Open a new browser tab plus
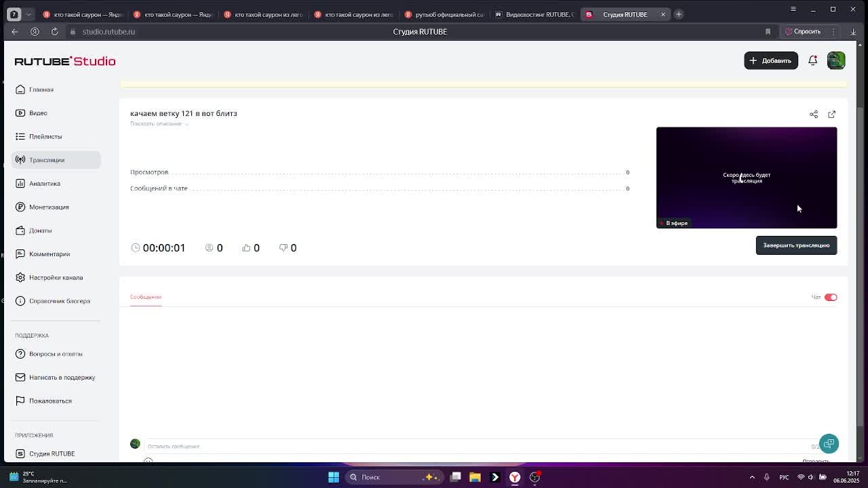 678,14
